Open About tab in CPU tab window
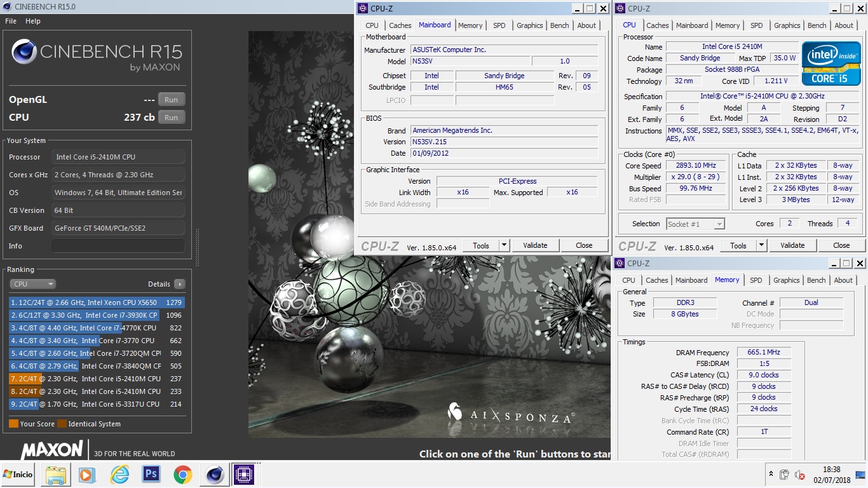The width and height of the screenshot is (868, 488). coord(844,25)
